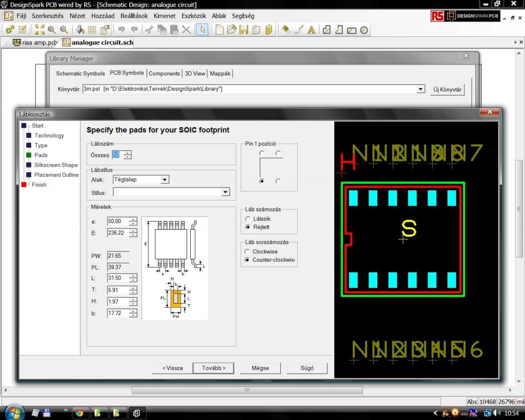The height and width of the screenshot is (420, 525).
Task: Expand the Stílus style dropdown
Action: tap(225, 192)
